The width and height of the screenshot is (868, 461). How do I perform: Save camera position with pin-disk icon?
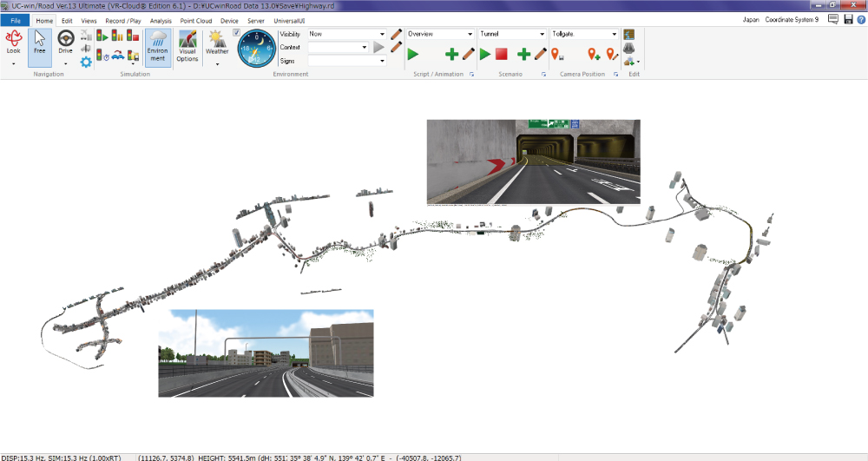557,54
